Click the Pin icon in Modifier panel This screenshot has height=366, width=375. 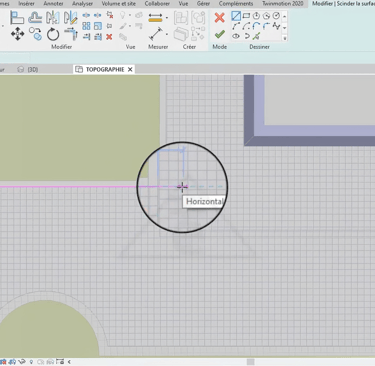pos(109,26)
